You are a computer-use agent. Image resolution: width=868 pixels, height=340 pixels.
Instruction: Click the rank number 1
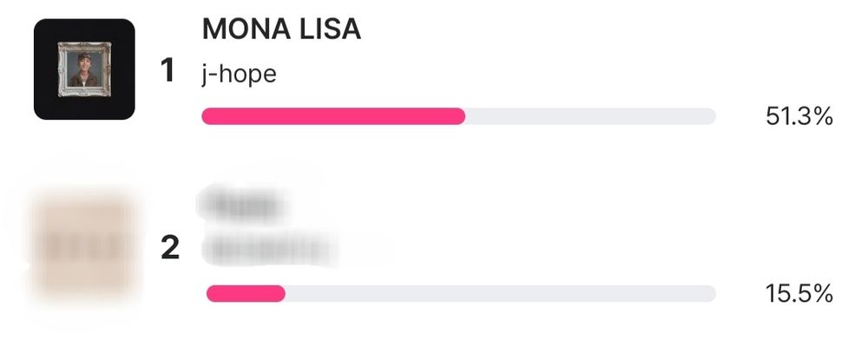click(x=168, y=71)
